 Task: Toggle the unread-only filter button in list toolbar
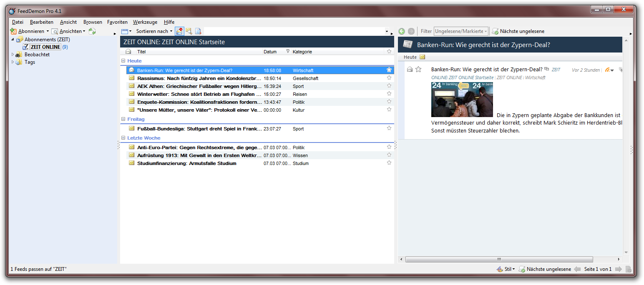coord(179,31)
